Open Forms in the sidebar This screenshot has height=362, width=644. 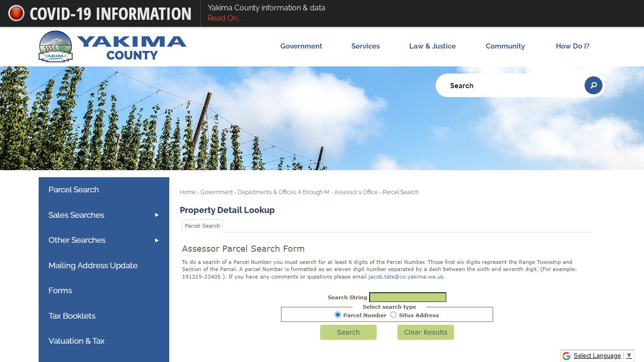104,291
